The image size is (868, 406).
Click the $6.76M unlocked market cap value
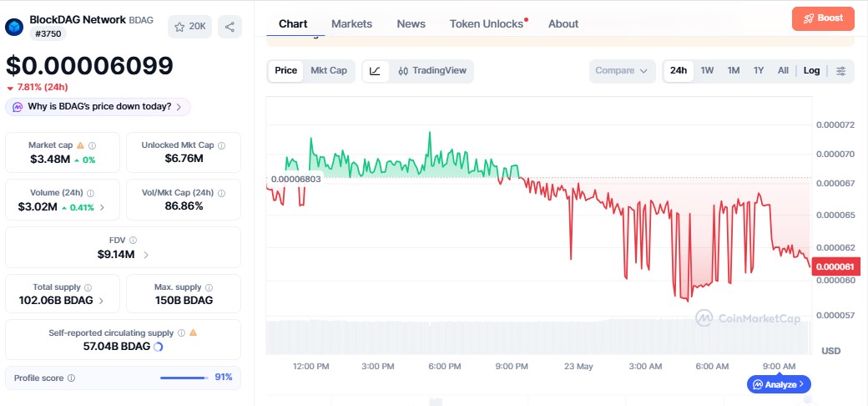click(184, 159)
